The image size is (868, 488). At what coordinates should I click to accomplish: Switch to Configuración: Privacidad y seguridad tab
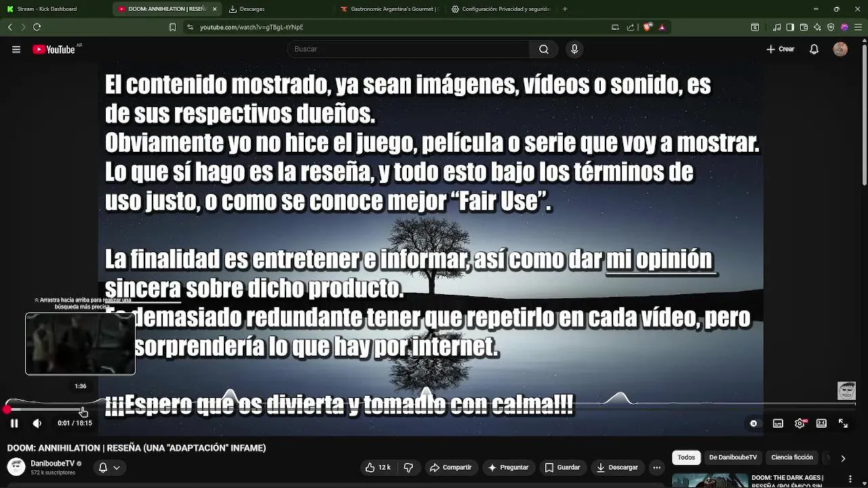tap(500, 9)
